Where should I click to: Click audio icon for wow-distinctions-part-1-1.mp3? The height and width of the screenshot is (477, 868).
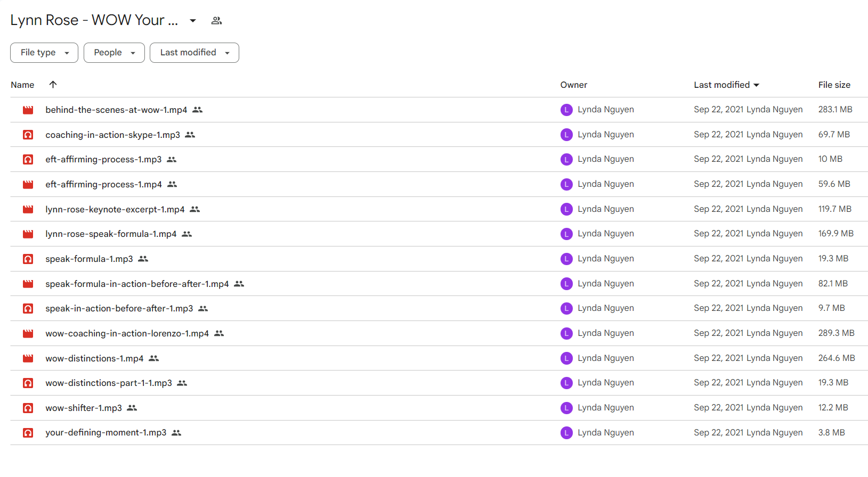[x=28, y=383]
